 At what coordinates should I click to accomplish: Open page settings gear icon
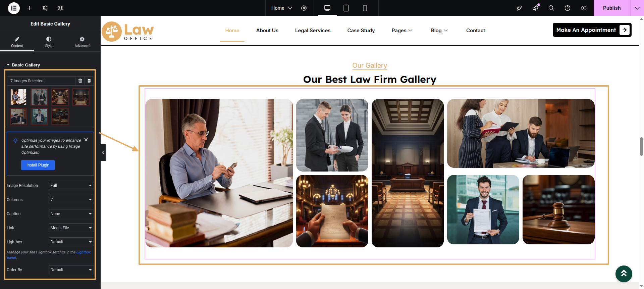tap(304, 8)
